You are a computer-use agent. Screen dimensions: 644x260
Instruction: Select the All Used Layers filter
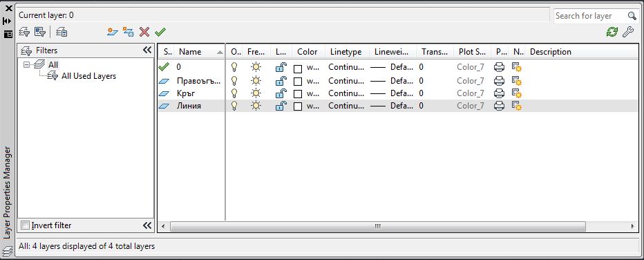(x=88, y=76)
